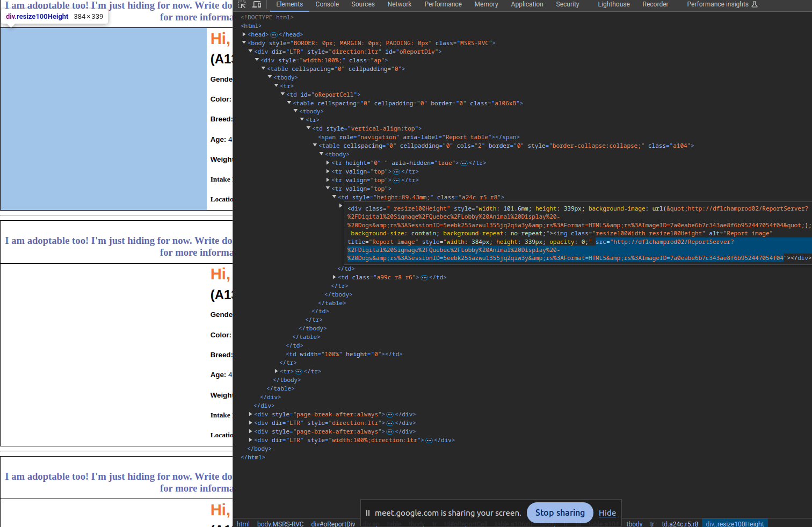The image size is (812, 527).
Task: Expand the td class="a99c r8 r6" node
Action: (x=335, y=277)
